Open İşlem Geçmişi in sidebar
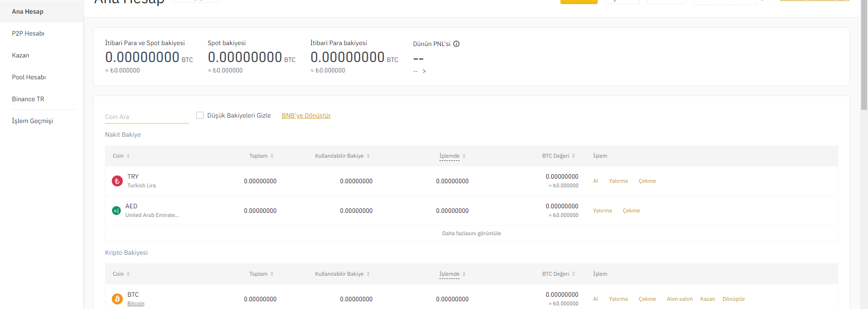This screenshot has height=309, width=868. (32, 121)
